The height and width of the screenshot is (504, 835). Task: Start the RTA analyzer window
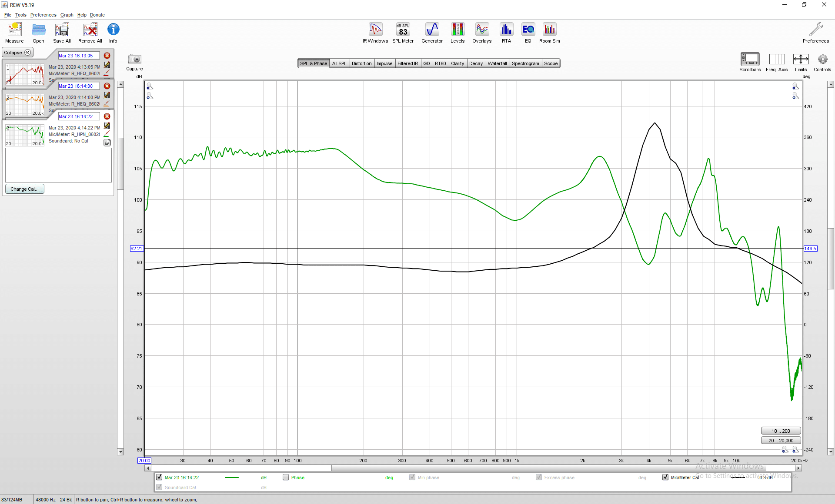coord(506,33)
